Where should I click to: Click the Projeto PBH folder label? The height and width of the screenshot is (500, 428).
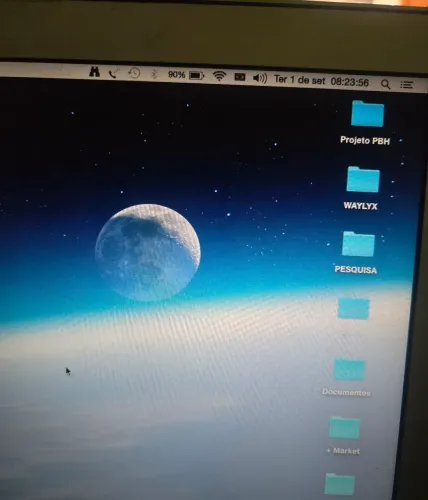tap(365, 140)
